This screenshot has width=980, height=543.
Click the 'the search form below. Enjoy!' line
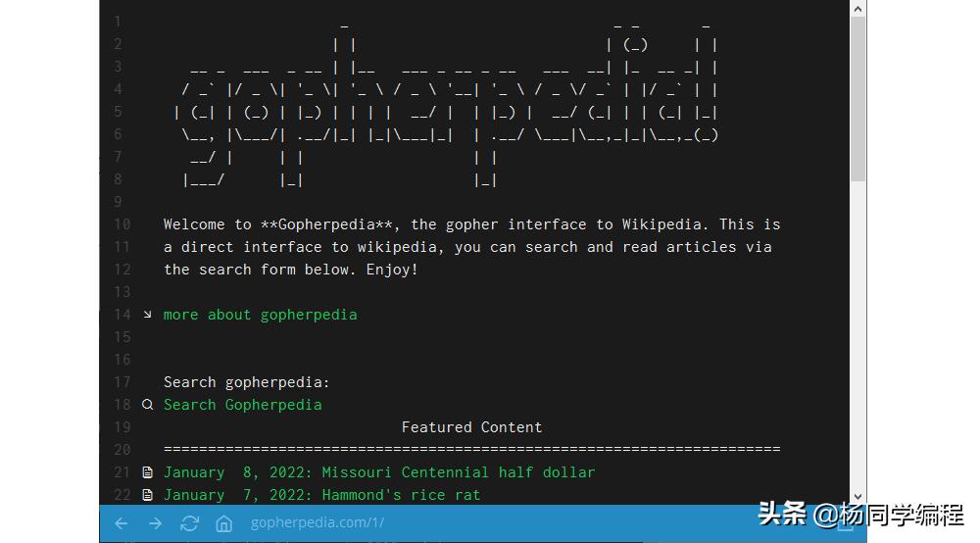click(291, 270)
